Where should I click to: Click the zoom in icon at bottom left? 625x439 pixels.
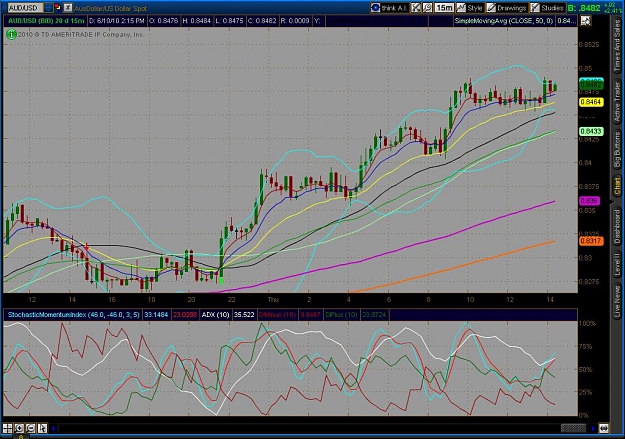tap(19, 428)
